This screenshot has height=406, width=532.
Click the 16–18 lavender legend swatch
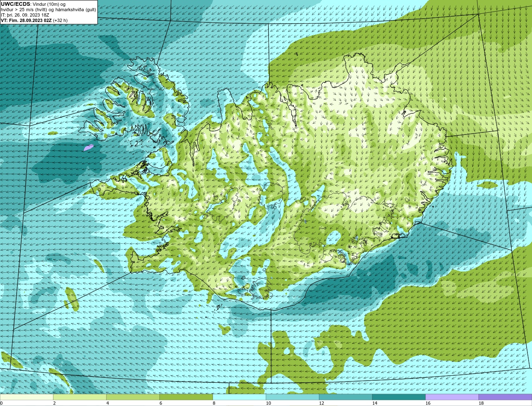452,397
